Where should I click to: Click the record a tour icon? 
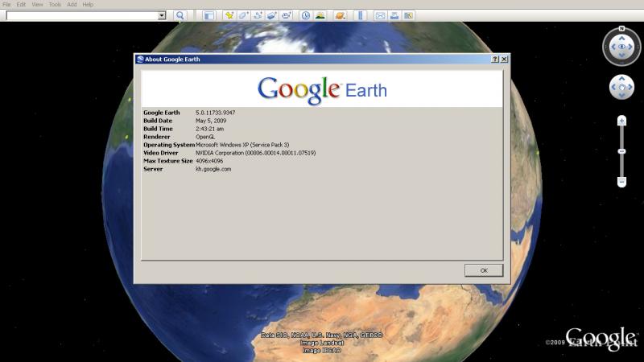(287, 15)
